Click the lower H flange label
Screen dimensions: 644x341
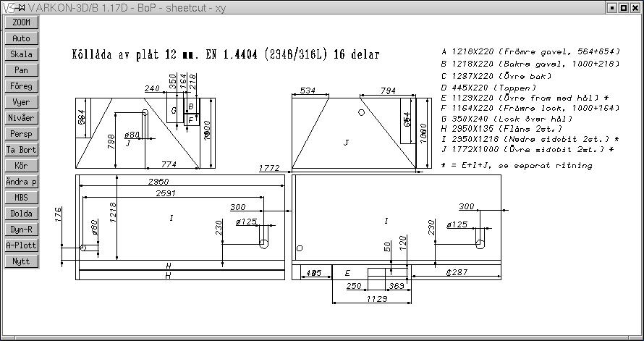tap(168, 276)
